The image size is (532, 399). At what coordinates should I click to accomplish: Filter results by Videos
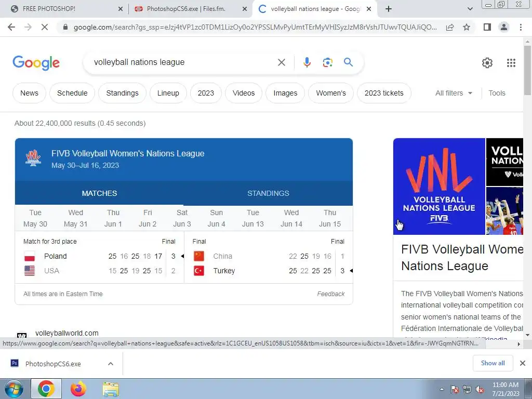(244, 93)
